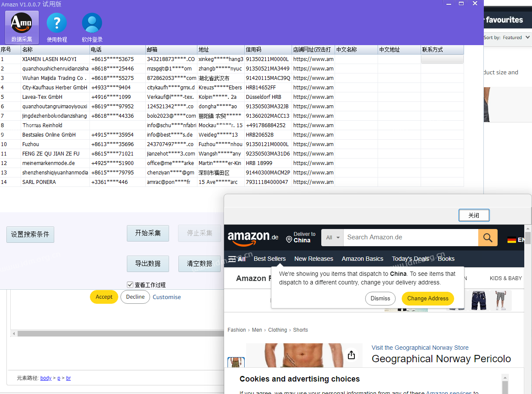
Task: Open the Best Sellers nav item
Action: click(x=270, y=259)
